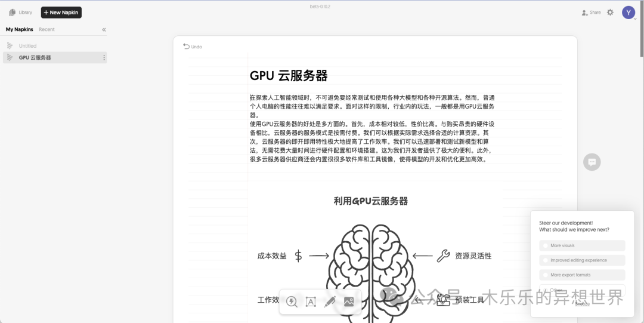Screen dimensions: 644x323
Task: Click the GPU 云服务器 document title
Action: [x=289, y=76]
